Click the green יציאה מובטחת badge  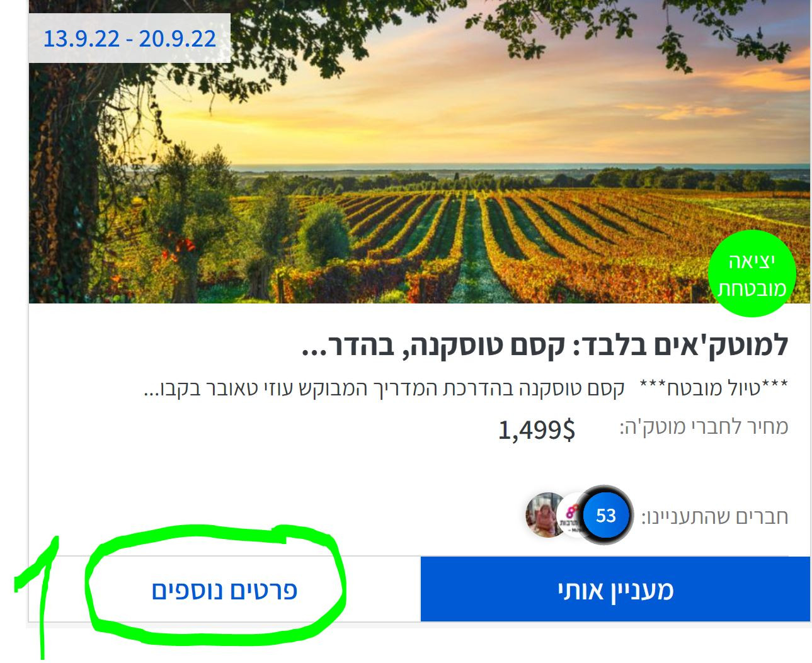coord(752,274)
